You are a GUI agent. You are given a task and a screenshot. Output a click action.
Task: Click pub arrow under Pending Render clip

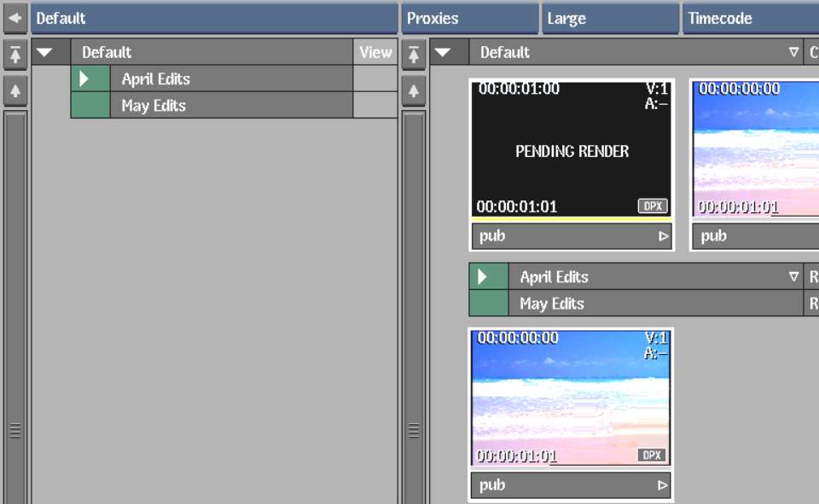pyautogui.click(x=663, y=237)
